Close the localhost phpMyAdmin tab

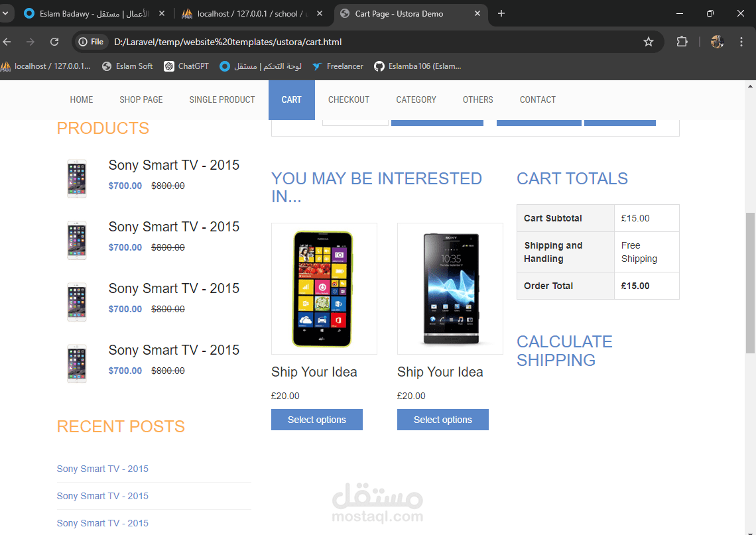point(320,13)
